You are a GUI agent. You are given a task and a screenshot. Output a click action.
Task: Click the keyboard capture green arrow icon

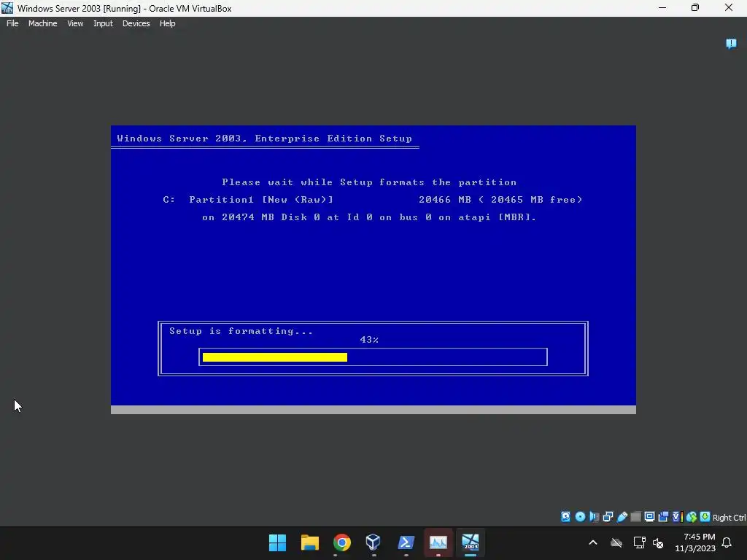(x=705, y=517)
